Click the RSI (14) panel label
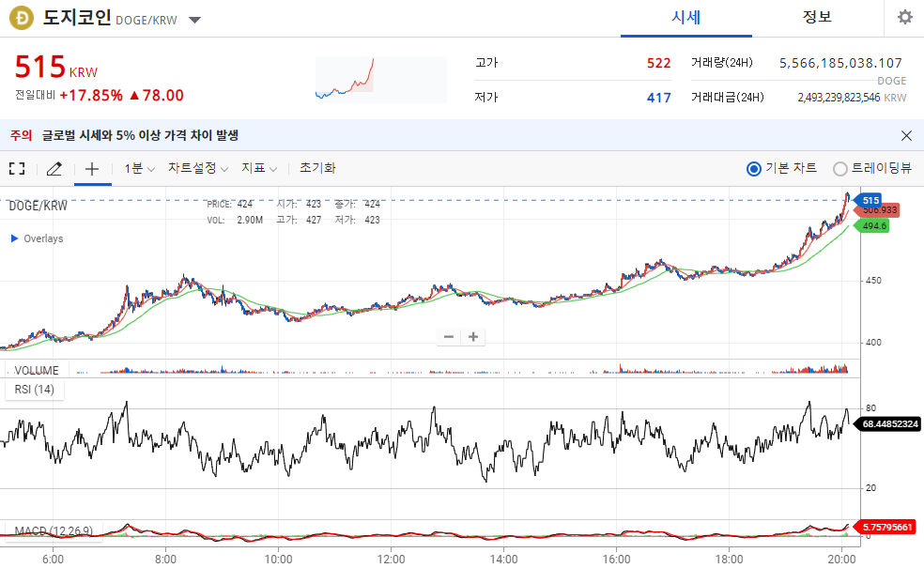The width and height of the screenshot is (924, 568). [x=34, y=390]
